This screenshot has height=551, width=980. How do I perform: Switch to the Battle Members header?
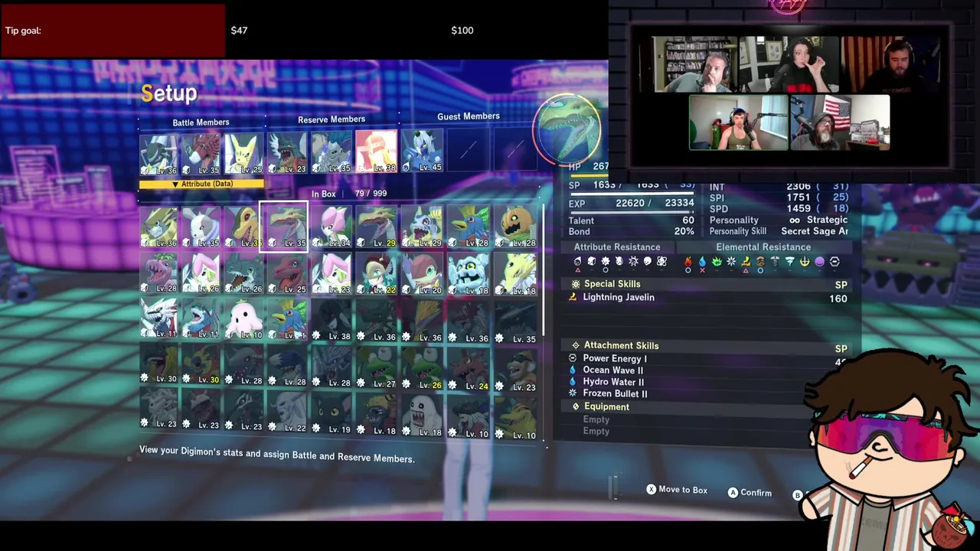[201, 122]
